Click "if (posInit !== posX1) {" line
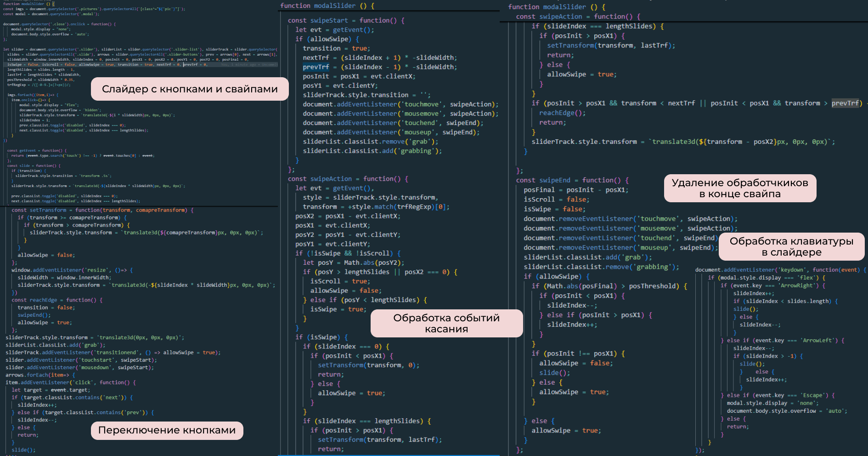This screenshot has height=456, width=868. (x=578, y=353)
